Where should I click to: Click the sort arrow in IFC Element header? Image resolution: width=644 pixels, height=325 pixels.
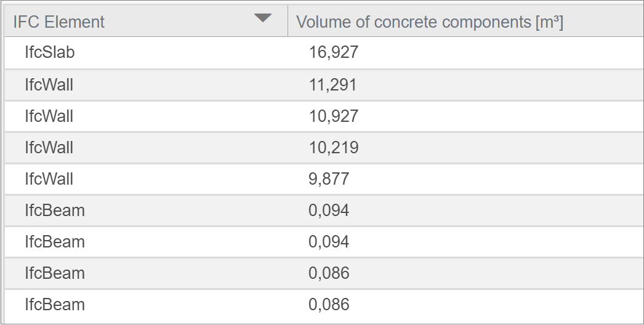pyautogui.click(x=262, y=18)
